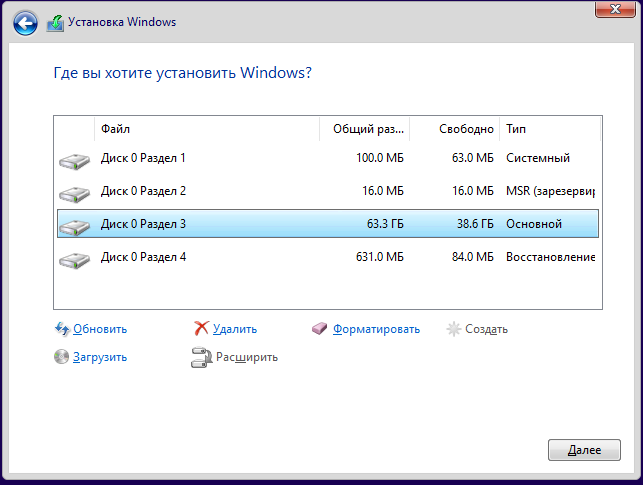This screenshot has height=485, width=643.
Task: Open the Форматировать link
Action: click(376, 329)
